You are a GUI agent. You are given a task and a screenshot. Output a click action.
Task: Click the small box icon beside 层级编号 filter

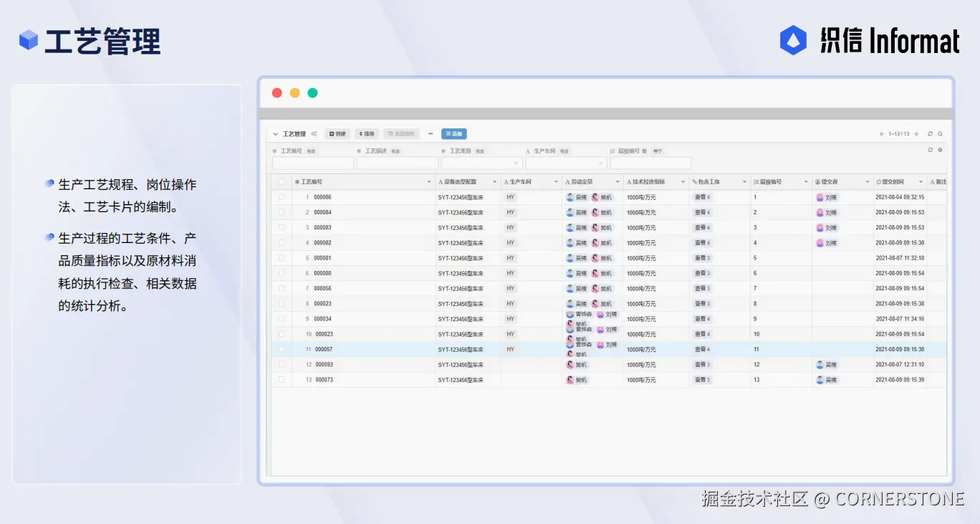(x=644, y=151)
